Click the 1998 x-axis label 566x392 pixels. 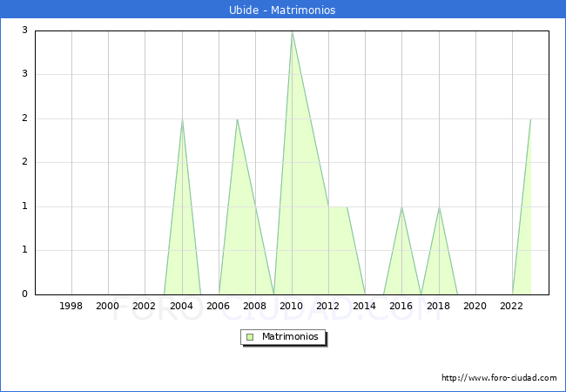pos(71,306)
